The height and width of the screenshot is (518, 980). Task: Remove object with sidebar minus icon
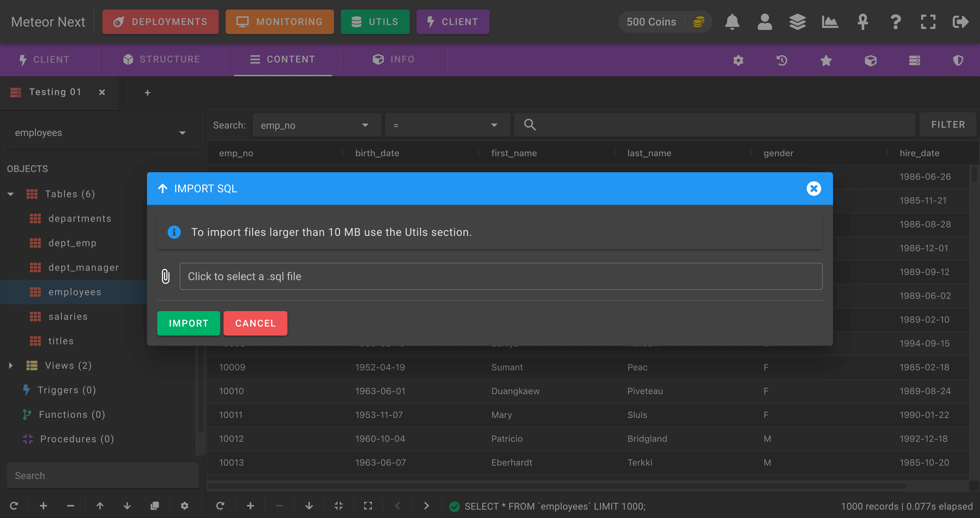coord(70,506)
